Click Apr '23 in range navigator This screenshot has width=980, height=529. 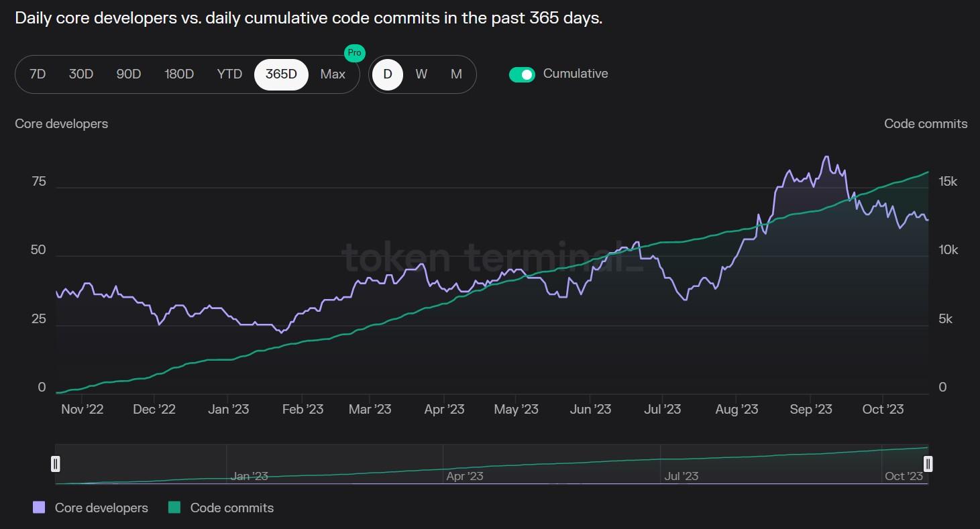coord(465,476)
